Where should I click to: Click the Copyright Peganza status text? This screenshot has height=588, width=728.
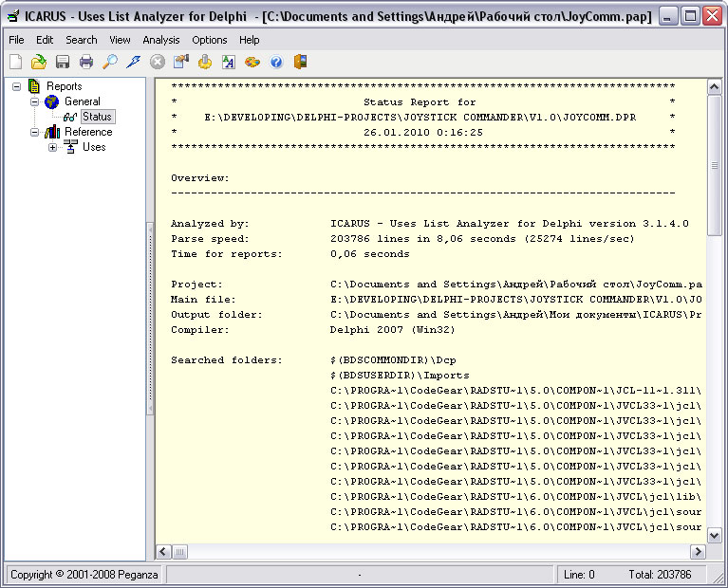coord(84,575)
